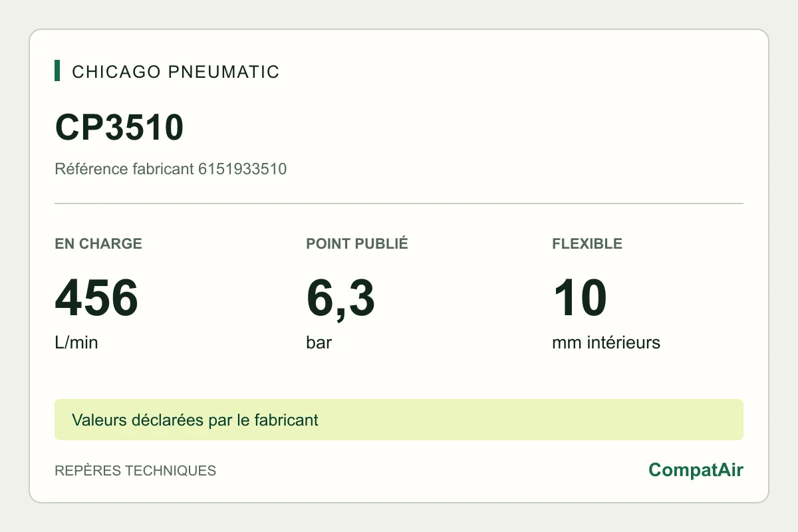Click the mm intérieurs unit label
The width and height of the screenshot is (798, 532).
coord(606,343)
